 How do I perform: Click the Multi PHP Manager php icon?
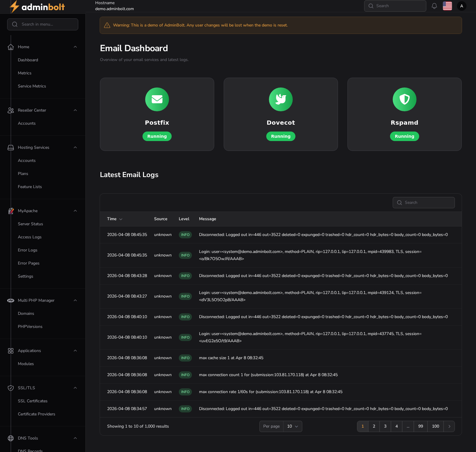[11, 301]
